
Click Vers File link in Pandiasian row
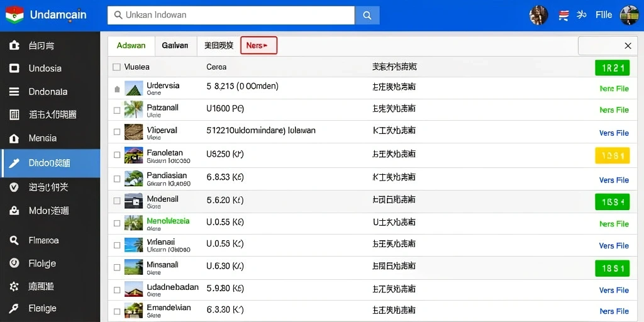click(614, 180)
